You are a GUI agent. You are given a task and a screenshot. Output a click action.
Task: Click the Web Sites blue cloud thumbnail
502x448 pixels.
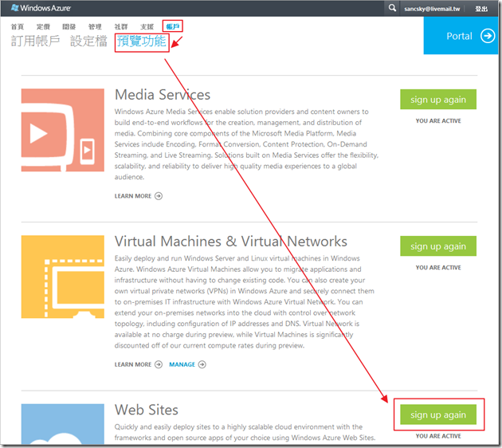click(63, 424)
